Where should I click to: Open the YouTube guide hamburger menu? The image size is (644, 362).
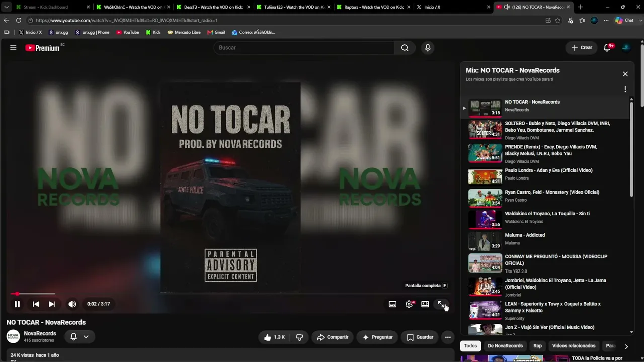(x=13, y=48)
